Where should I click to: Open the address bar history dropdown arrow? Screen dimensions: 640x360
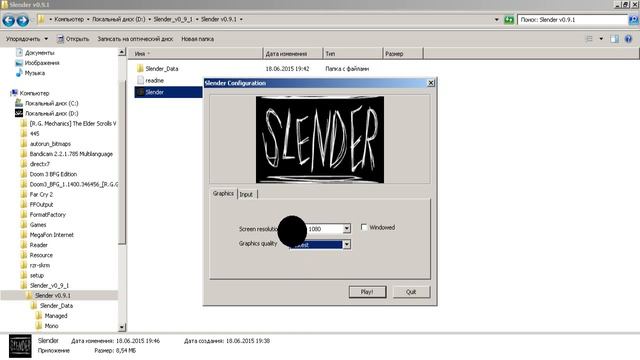coord(496,20)
